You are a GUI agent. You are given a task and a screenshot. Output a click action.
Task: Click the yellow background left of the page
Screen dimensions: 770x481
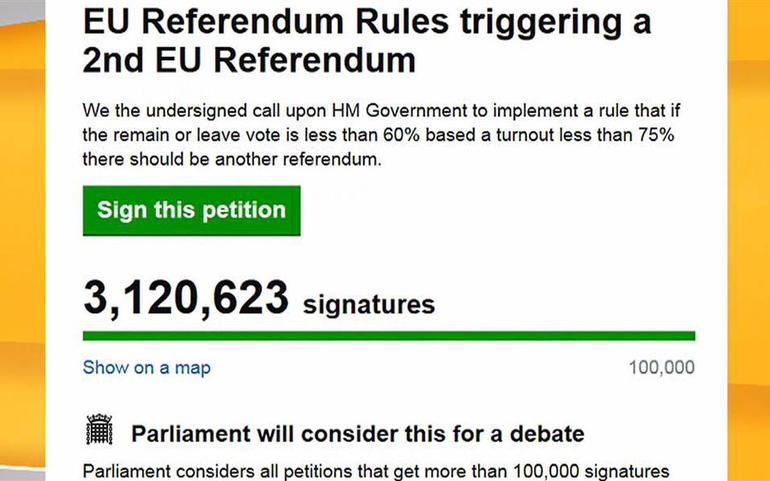30,240
